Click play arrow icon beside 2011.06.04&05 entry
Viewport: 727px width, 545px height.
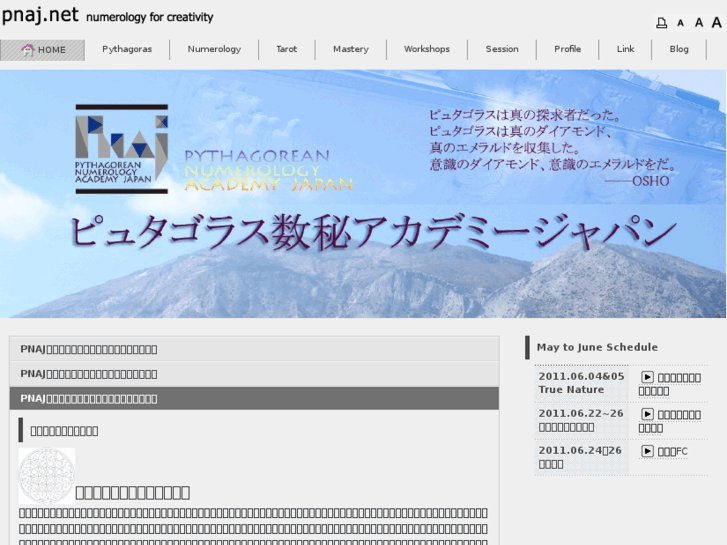[x=647, y=377]
